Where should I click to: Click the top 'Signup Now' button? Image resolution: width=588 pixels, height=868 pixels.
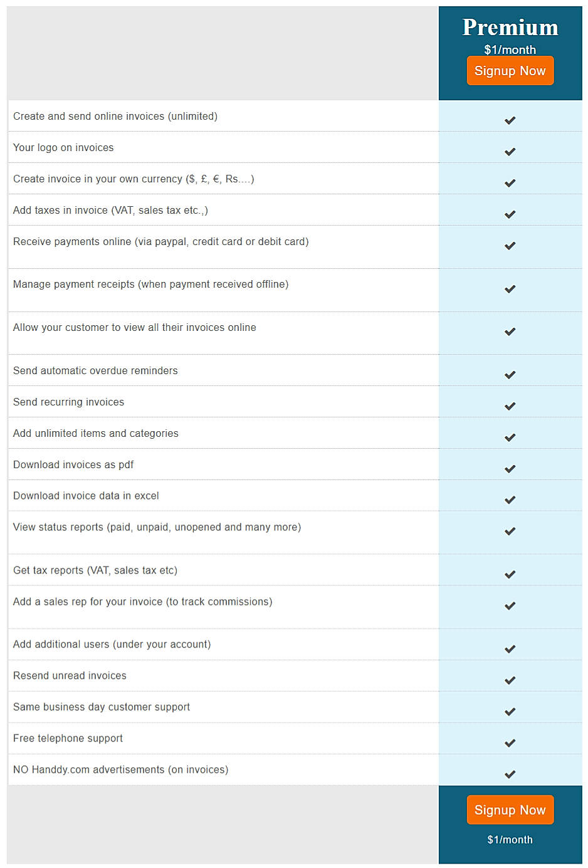coord(510,70)
